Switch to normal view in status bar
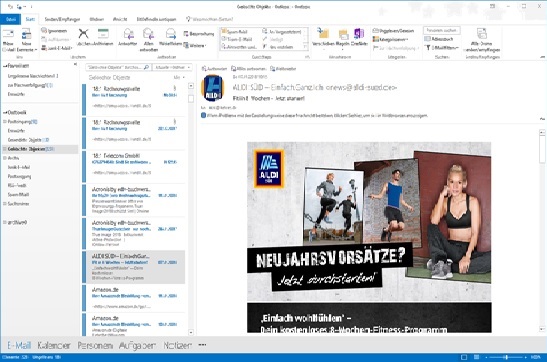The image size is (547, 362). [464, 357]
